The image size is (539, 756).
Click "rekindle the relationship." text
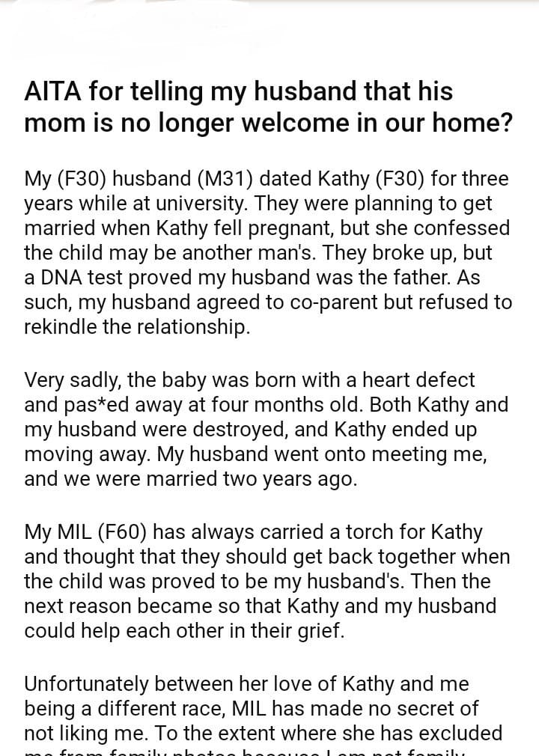pyautogui.click(x=136, y=326)
